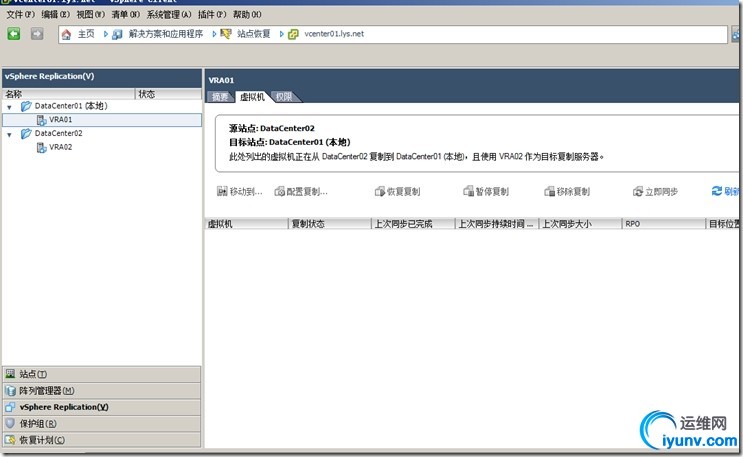Click the Home house icon in breadcrumb

coord(66,34)
